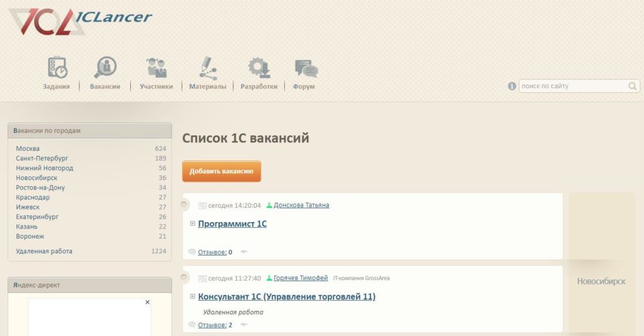The width and height of the screenshot is (644, 336).
Task: Click the Добавить вакансию button
Action: coord(221,171)
